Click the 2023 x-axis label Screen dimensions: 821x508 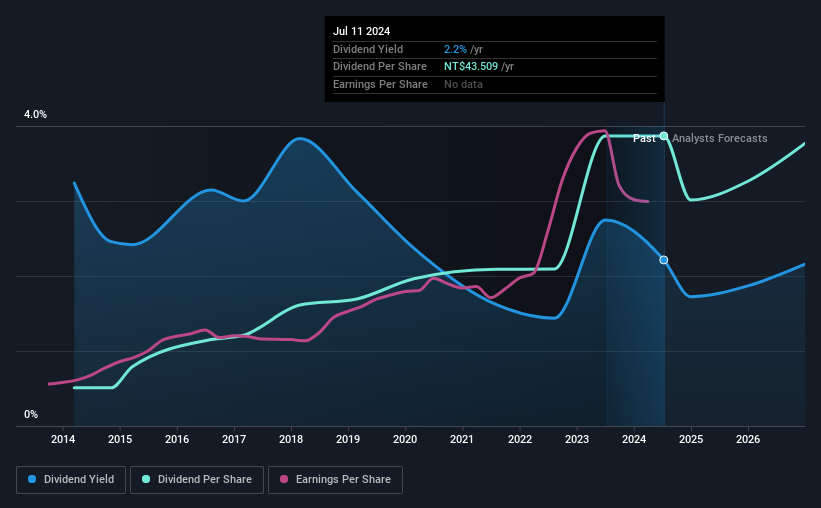[x=577, y=439]
